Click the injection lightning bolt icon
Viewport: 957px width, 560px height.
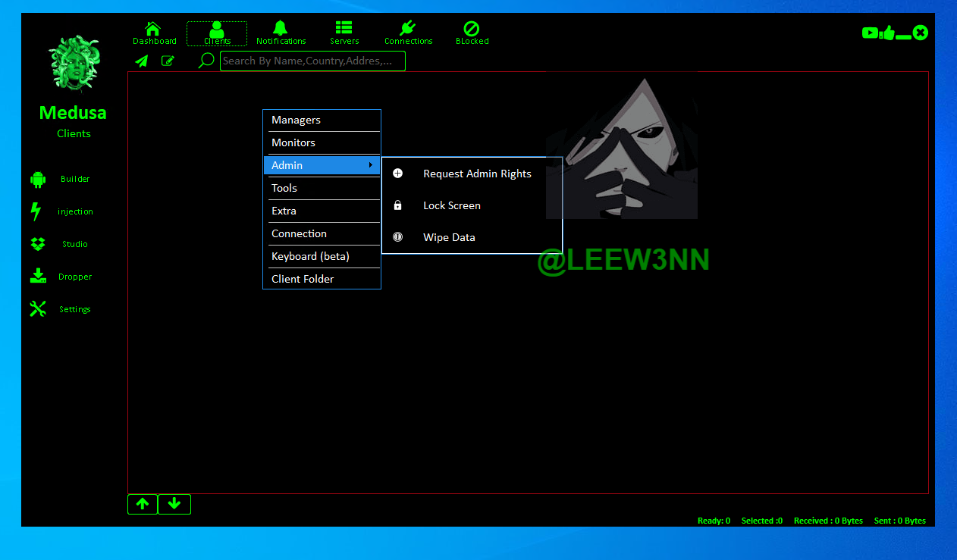[x=36, y=211]
